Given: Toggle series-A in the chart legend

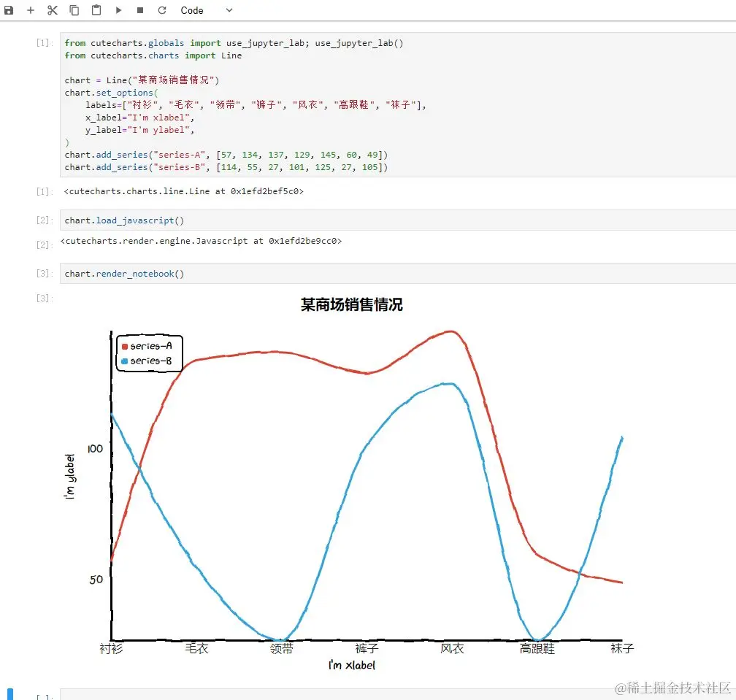Looking at the screenshot, I should tap(147, 346).
